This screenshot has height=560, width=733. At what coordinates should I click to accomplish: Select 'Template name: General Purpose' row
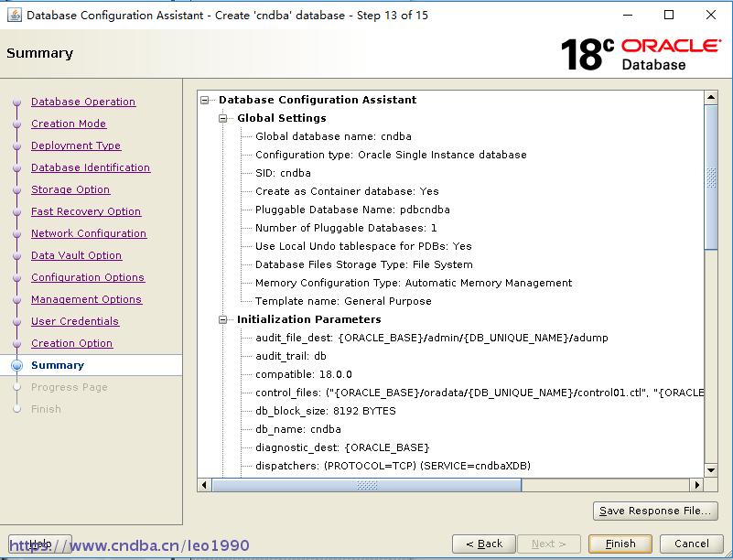click(343, 301)
